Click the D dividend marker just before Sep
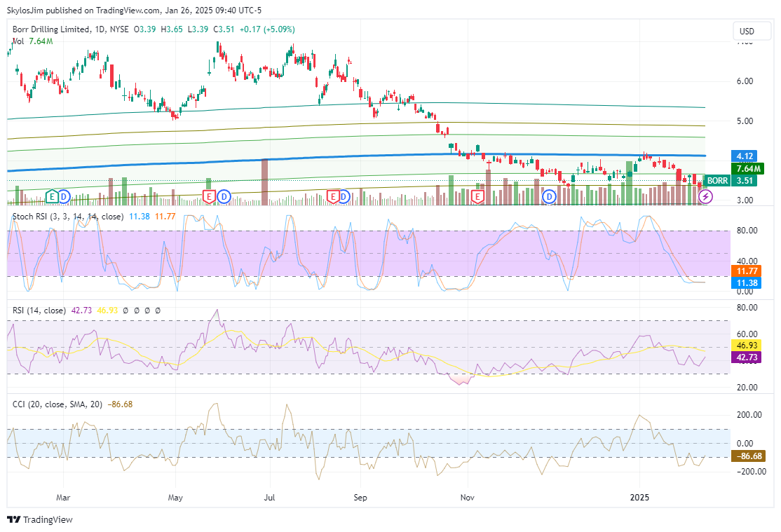 click(x=344, y=197)
